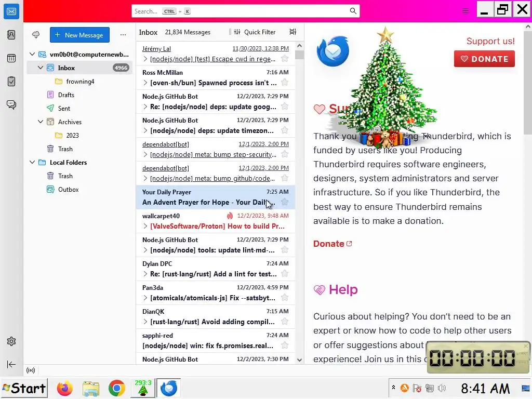Open folder pane options ellipsis
532x399 pixels.
click(x=123, y=35)
